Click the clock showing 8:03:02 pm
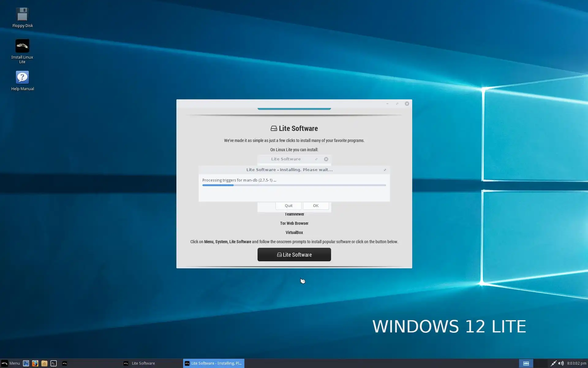The image size is (588, 368). pyautogui.click(x=576, y=363)
